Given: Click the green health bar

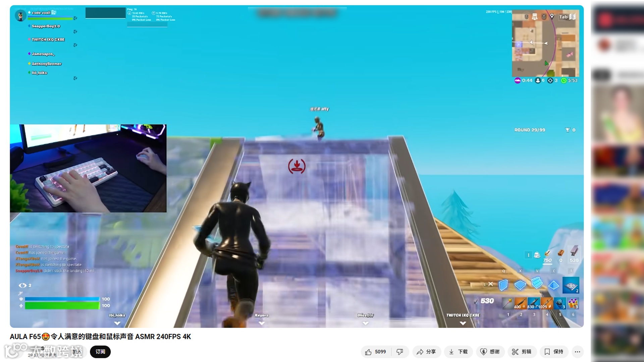Looking at the screenshot, I should pos(62,306).
